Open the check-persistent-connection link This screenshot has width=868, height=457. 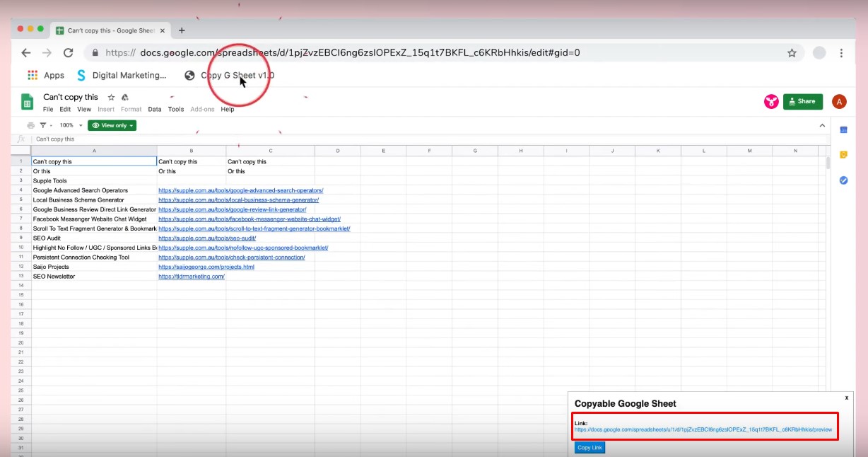coord(232,258)
